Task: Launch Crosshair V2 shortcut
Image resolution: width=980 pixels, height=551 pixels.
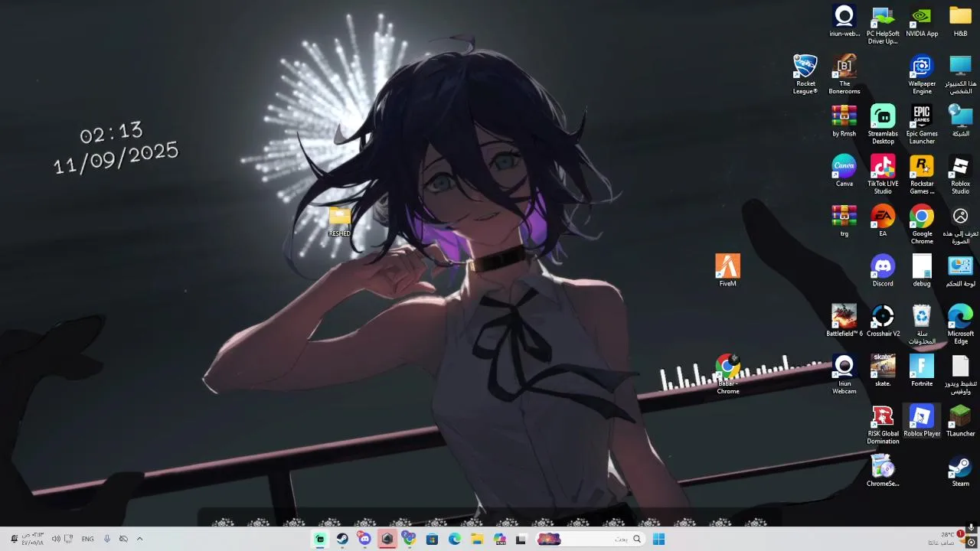Action: (x=883, y=321)
